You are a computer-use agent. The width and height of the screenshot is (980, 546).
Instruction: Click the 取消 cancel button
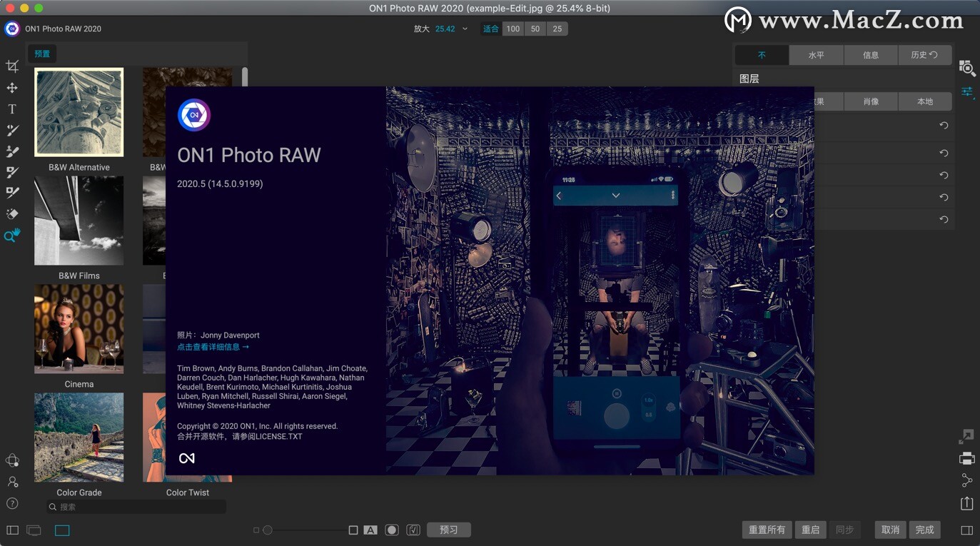pos(891,530)
